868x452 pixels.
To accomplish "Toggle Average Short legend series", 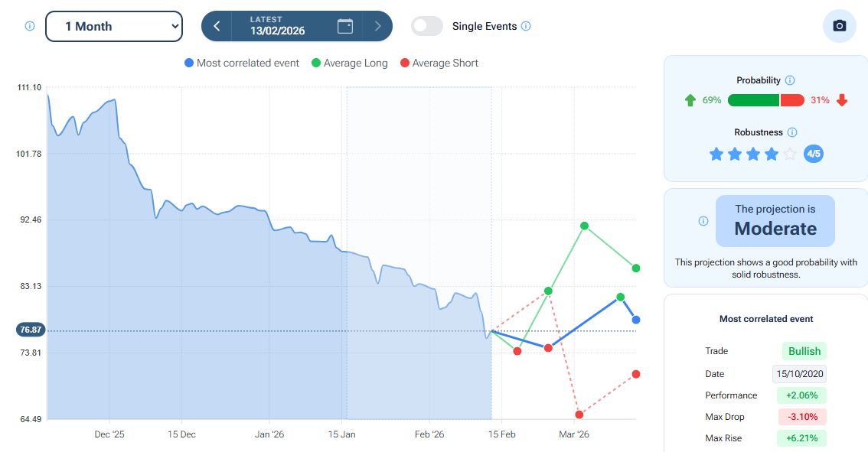I will pyautogui.click(x=439, y=63).
